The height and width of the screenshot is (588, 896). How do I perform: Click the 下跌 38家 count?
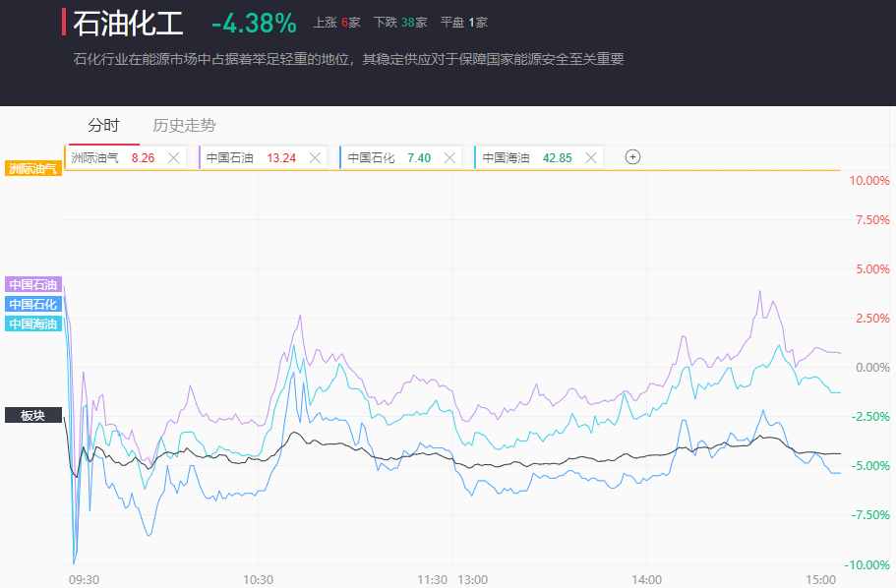pos(400,23)
